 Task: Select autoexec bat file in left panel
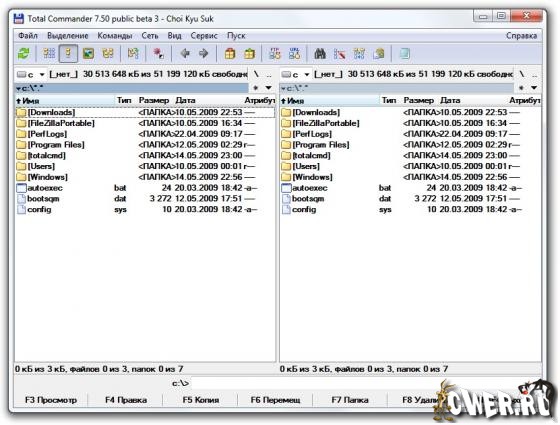(145, 188)
